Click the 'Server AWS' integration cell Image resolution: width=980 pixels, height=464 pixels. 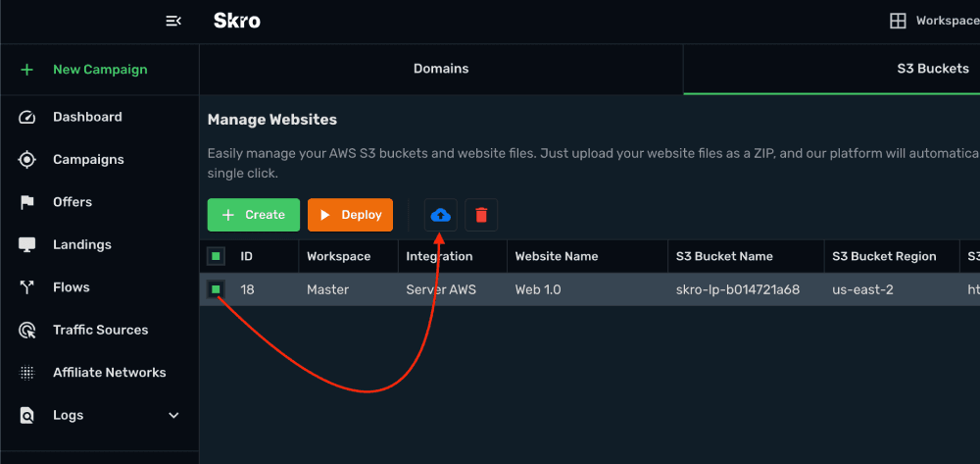[x=441, y=289]
